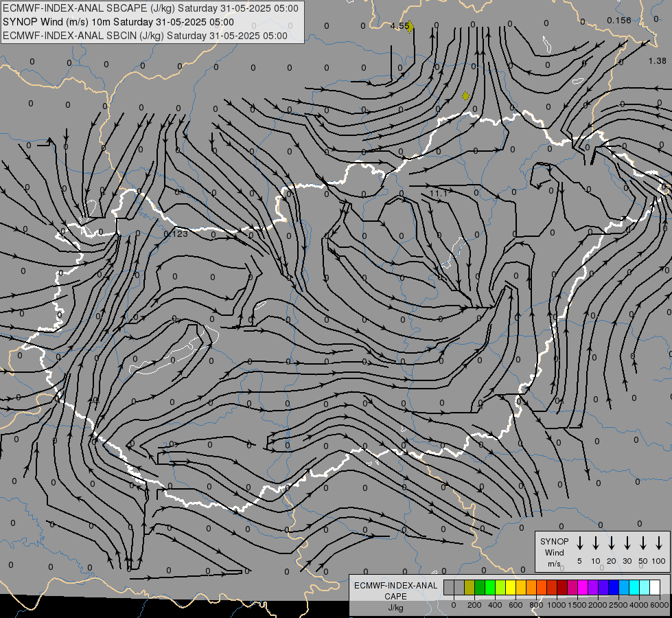Viewport: 672px width, 618px height.
Task: Click the 200 label on CAPE scale
Action: click(474, 605)
